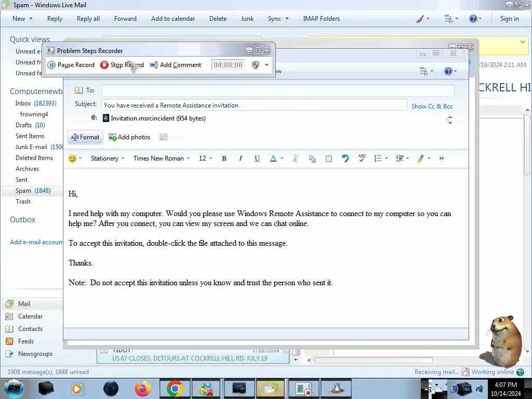This screenshot has height=399, width=532.
Task: Open the address book icon beside To
Action: click(x=79, y=90)
